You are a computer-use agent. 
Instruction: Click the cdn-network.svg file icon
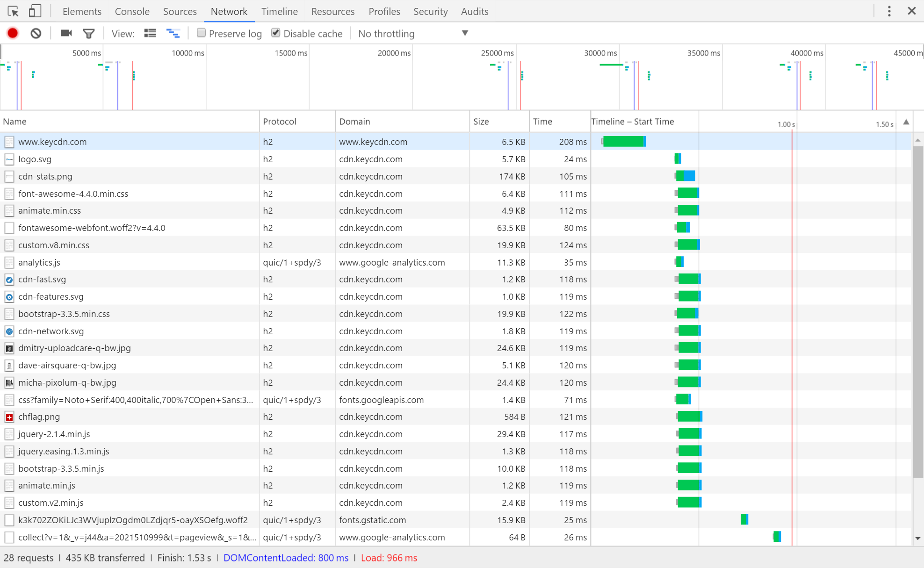pos(9,331)
